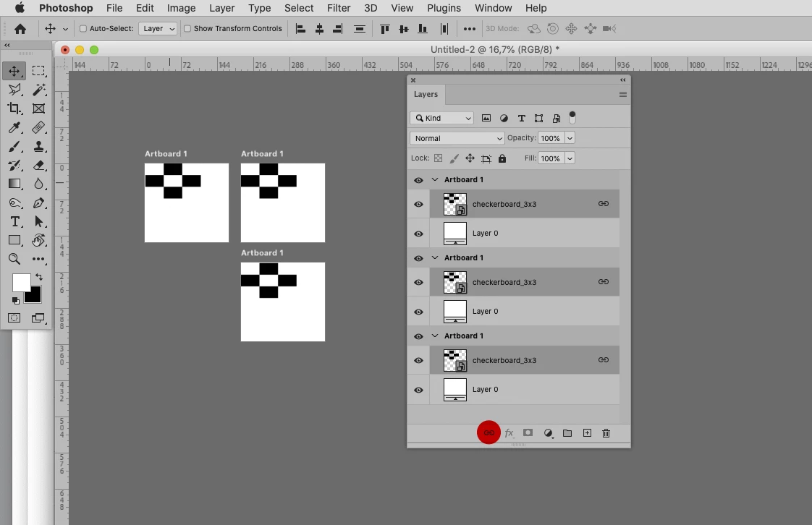812x525 pixels.
Task: Select the Path Selection arrow tool
Action: (x=38, y=221)
